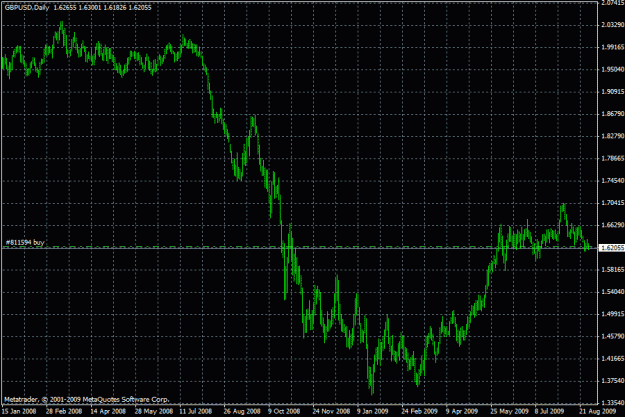Click the 1.58165 price axis label
The width and height of the screenshot is (625, 417).
613,269
